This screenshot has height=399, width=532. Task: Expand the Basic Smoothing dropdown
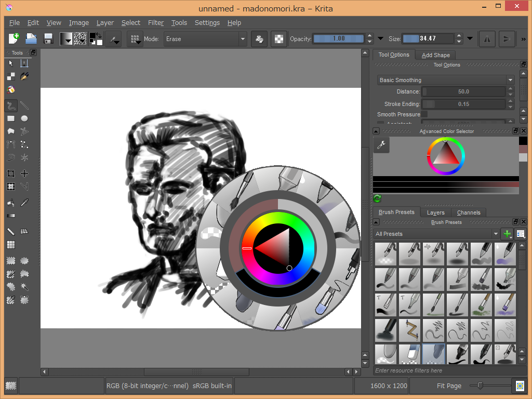(x=445, y=80)
